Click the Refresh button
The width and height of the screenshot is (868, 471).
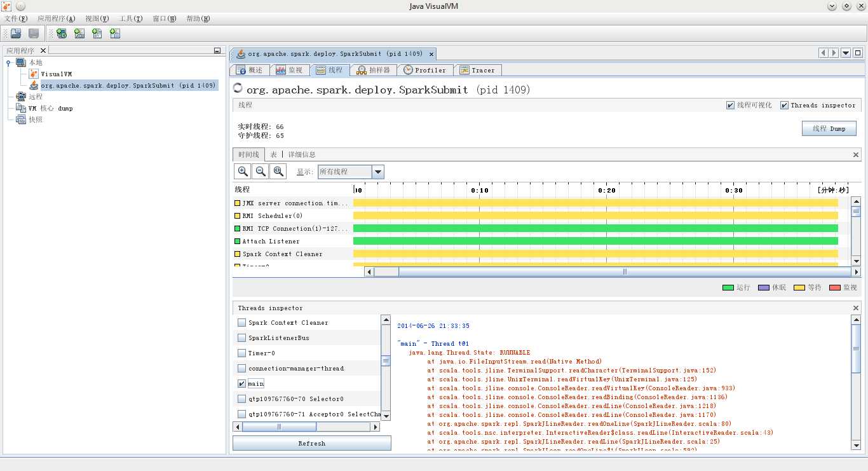click(x=311, y=443)
